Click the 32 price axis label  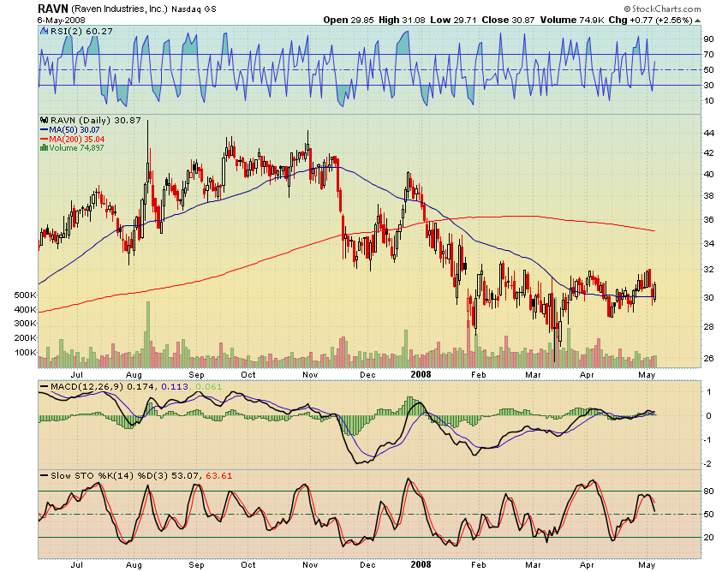[x=708, y=270]
